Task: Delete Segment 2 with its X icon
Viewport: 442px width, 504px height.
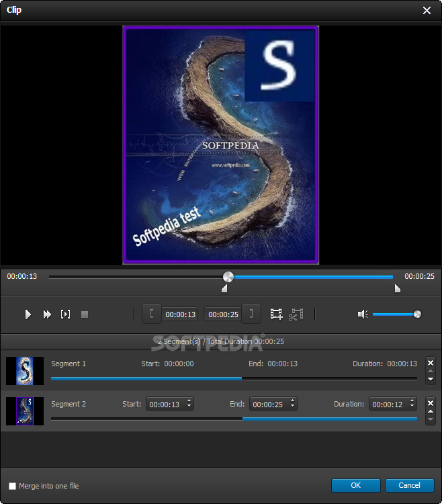Action: (431, 403)
